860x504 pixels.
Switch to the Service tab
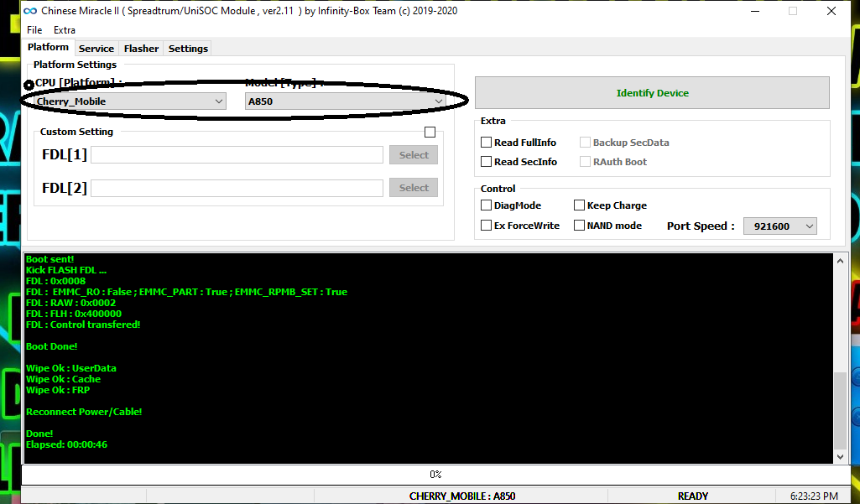click(96, 49)
